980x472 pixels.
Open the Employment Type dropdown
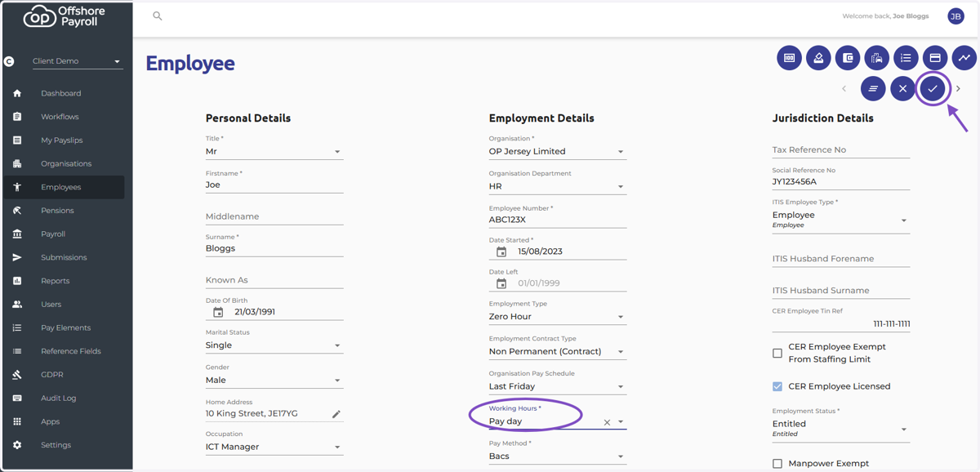[x=557, y=316]
